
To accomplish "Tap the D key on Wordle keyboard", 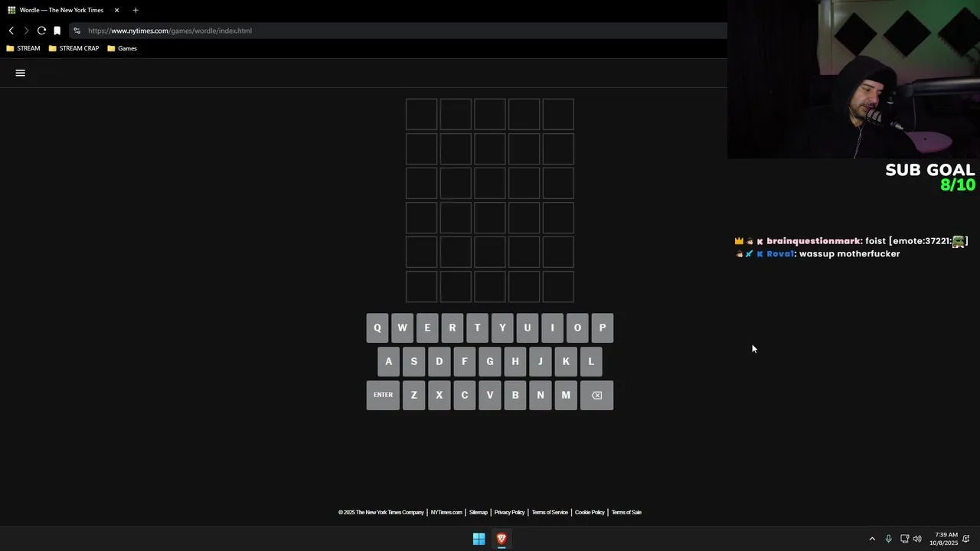I will (439, 361).
